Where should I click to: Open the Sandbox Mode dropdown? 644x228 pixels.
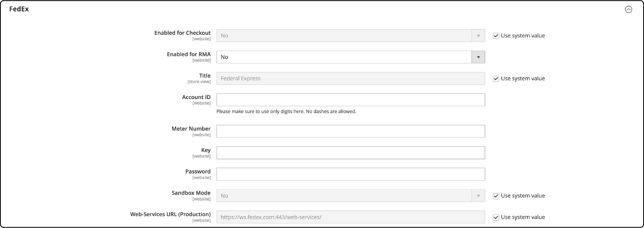pos(351,196)
